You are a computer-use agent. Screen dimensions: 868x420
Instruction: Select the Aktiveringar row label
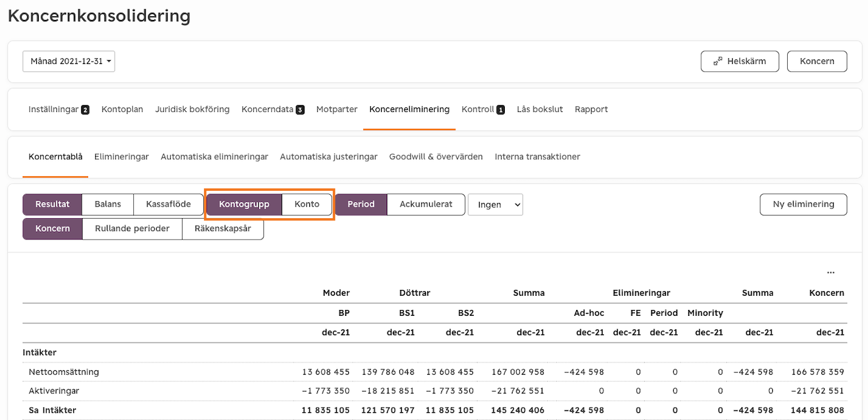[x=54, y=391]
